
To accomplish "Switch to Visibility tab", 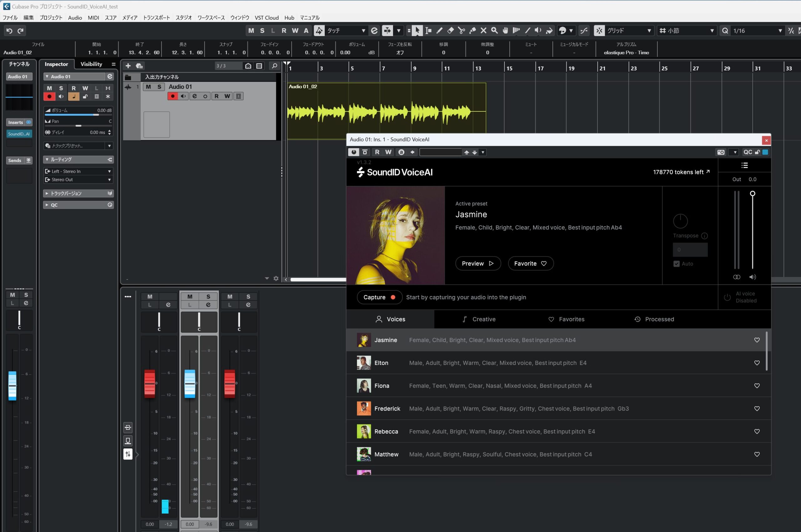I will [91, 64].
